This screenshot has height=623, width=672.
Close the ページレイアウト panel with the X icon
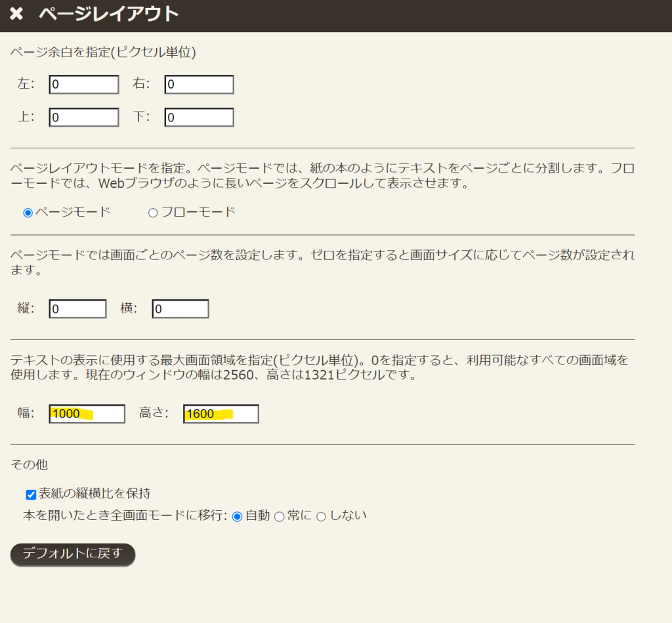16,14
